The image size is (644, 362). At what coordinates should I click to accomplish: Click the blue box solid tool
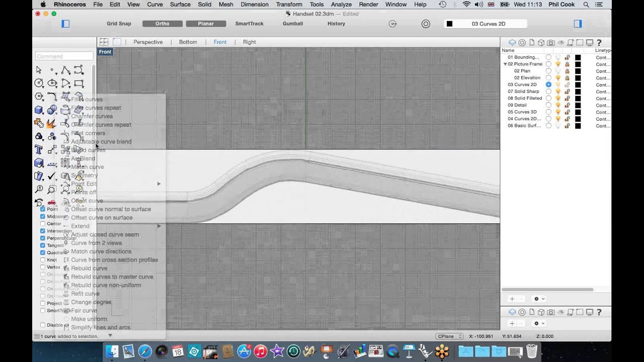[39, 110]
